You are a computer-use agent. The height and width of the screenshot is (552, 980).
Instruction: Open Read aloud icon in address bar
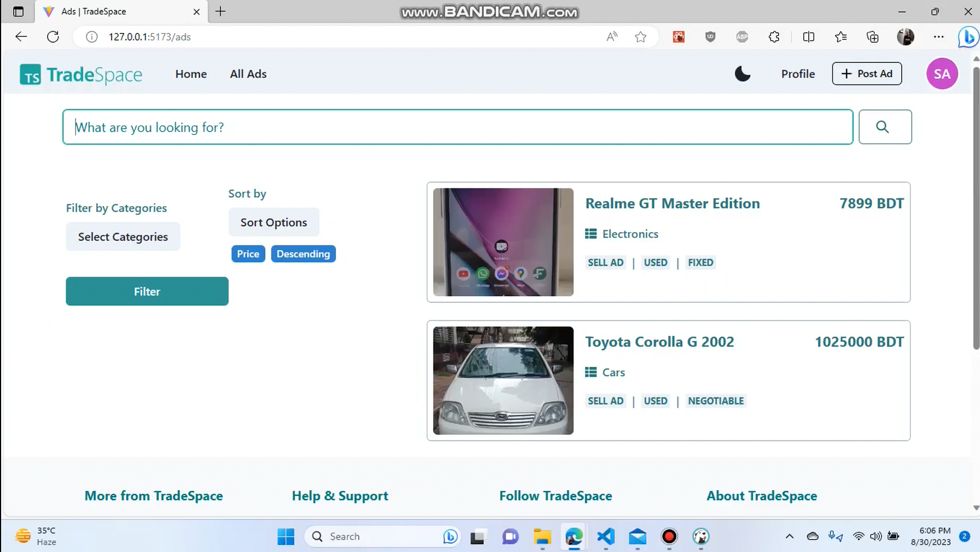(612, 37)
